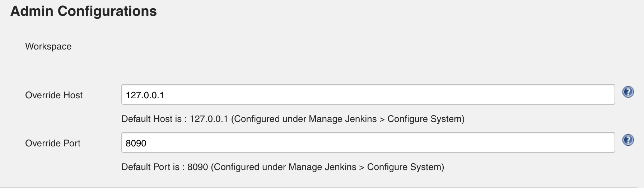Select the Workspace label
The width and height of the screenshot is (644, 188).
[x=48, y=47]
